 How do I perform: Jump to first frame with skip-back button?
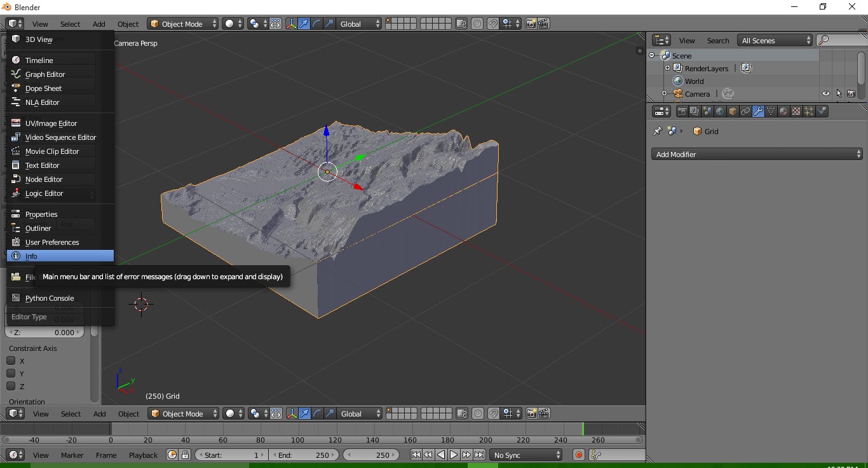coord(416,455)
